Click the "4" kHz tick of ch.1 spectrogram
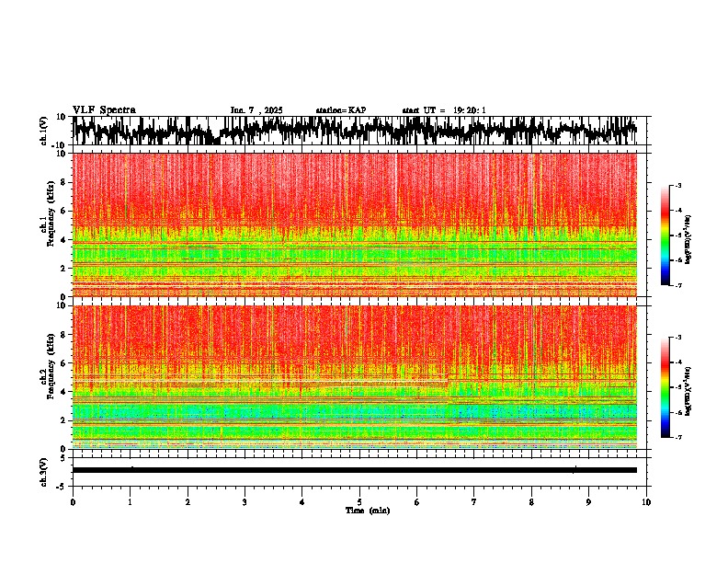 tap(64, 240)
